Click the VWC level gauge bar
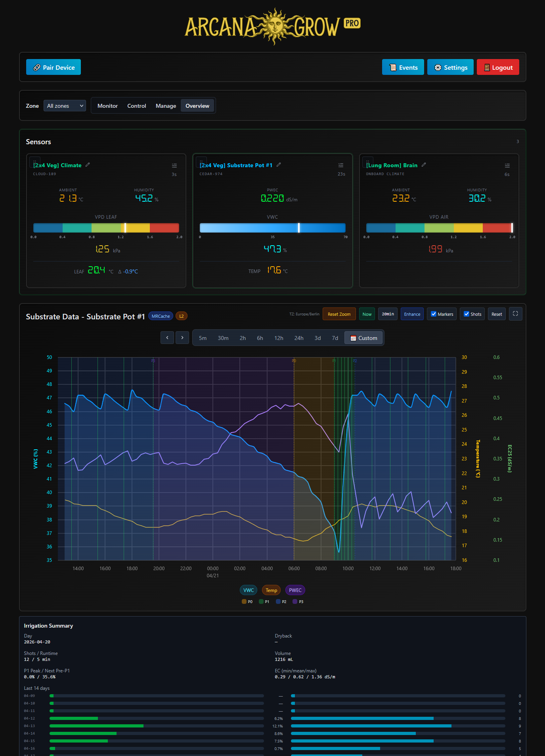The width and height of the screenshot is (545, 756). tap(272, 228)
